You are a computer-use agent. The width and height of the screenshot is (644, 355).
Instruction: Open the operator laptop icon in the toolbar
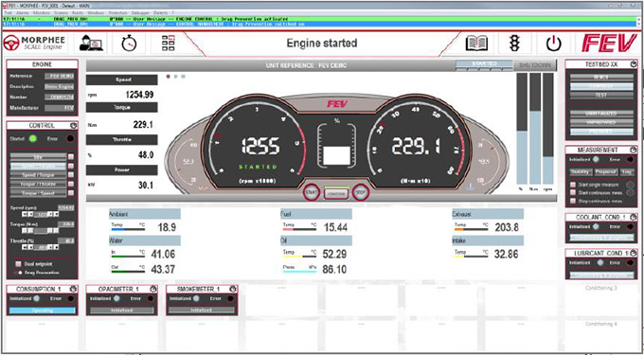coord(92,44)
